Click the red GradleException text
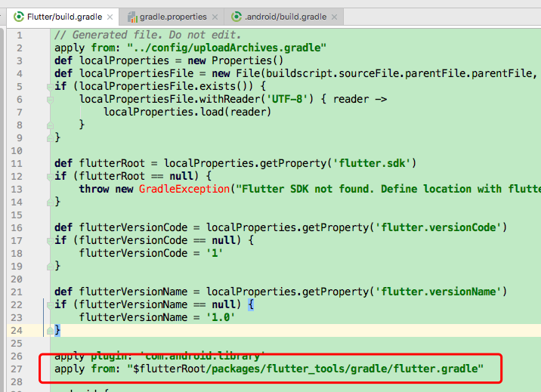Image resolution: width=541 pixels, height=392 pixels. click(x=184, y=189)
